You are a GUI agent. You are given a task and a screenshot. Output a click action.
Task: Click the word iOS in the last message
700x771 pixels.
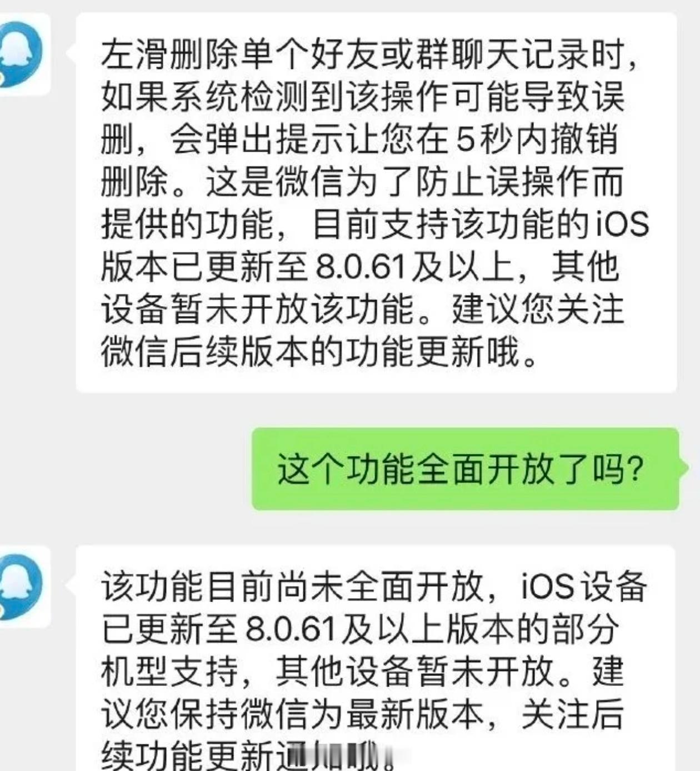[x=547, y=587]
